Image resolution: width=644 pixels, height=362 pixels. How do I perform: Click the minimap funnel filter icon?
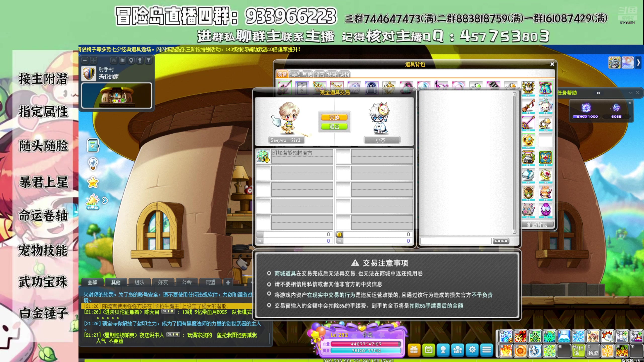(x=149, y=60)
